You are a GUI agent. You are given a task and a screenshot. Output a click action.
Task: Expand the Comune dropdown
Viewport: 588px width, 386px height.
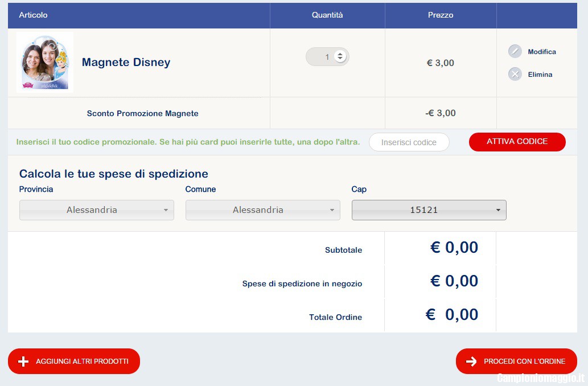click(x=262, y=210)
